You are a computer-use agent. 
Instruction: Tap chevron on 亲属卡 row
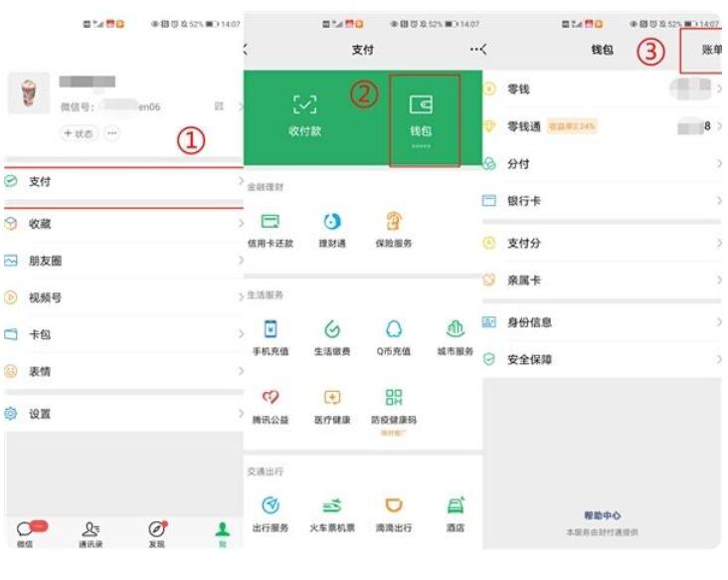click(719, 280)
